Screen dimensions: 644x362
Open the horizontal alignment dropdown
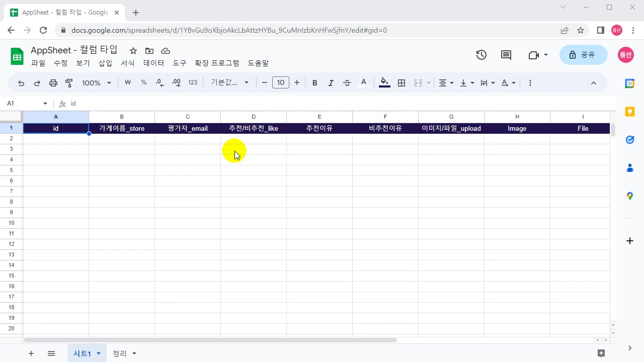click(445, 82)
